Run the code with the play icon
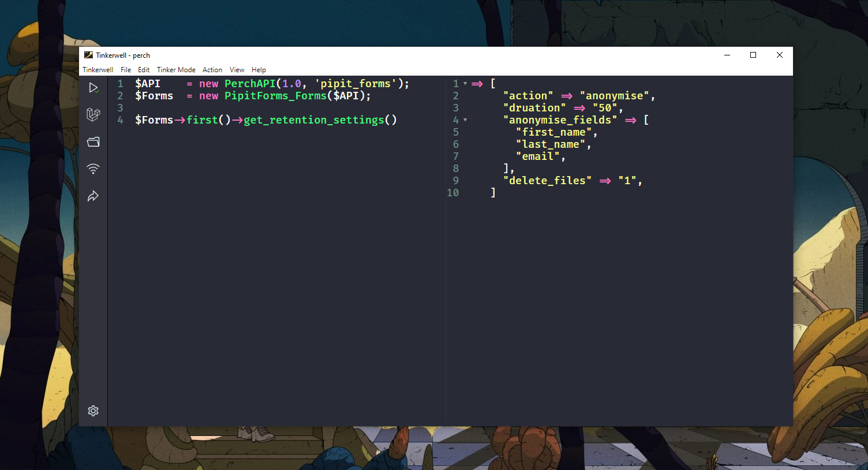868x470 pixels. pyautogui.click(x=93, y=88)
